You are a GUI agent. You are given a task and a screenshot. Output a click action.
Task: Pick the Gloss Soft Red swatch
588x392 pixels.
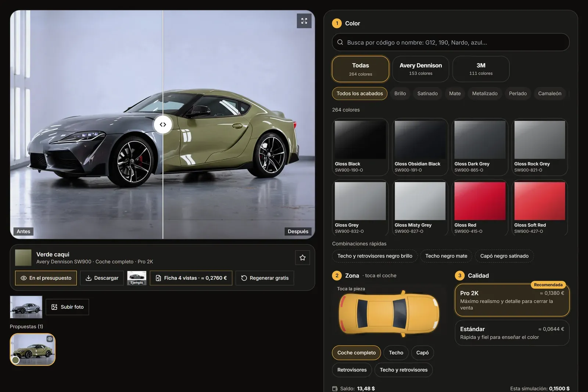tap(539, 208)
